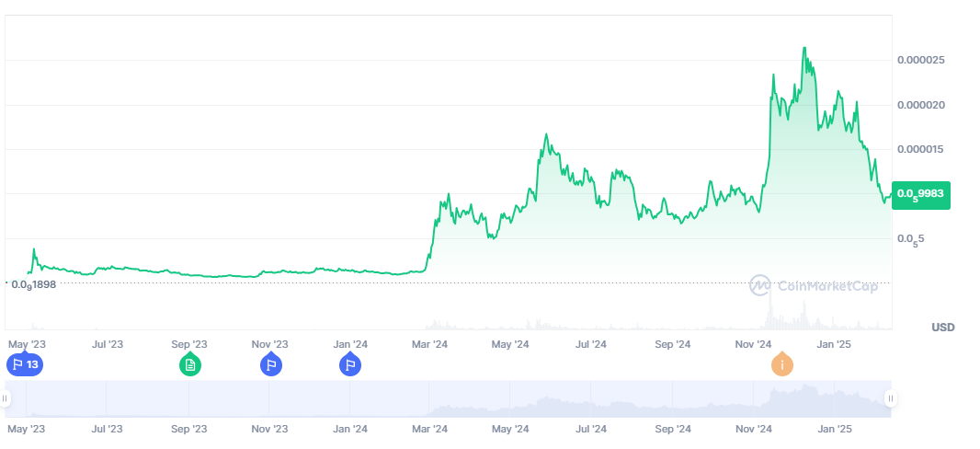Click the orange info event marker

[781, 365]
